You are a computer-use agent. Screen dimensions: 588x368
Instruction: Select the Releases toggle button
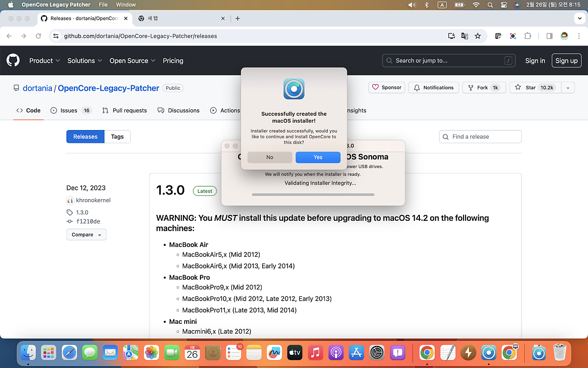[x=85, y=136]
